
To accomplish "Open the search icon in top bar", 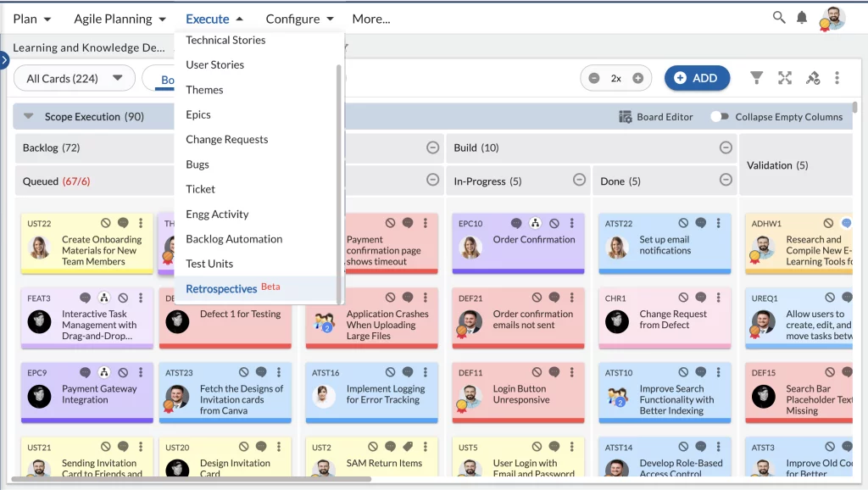I will (779, 18).
